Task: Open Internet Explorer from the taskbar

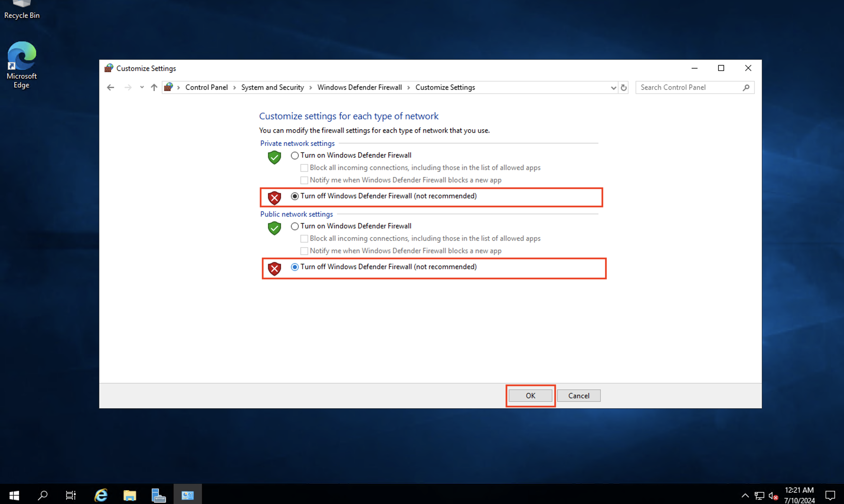Action: click(x=101, y=495)
